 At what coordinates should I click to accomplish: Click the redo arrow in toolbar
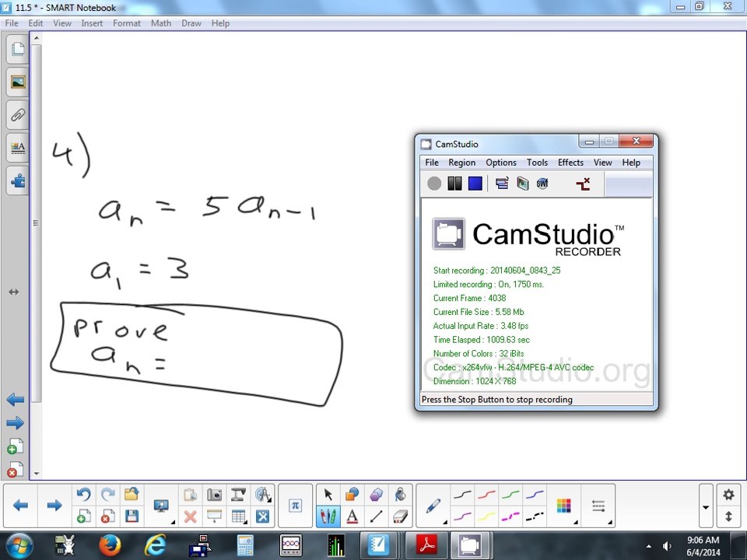[x=107, y=495]
